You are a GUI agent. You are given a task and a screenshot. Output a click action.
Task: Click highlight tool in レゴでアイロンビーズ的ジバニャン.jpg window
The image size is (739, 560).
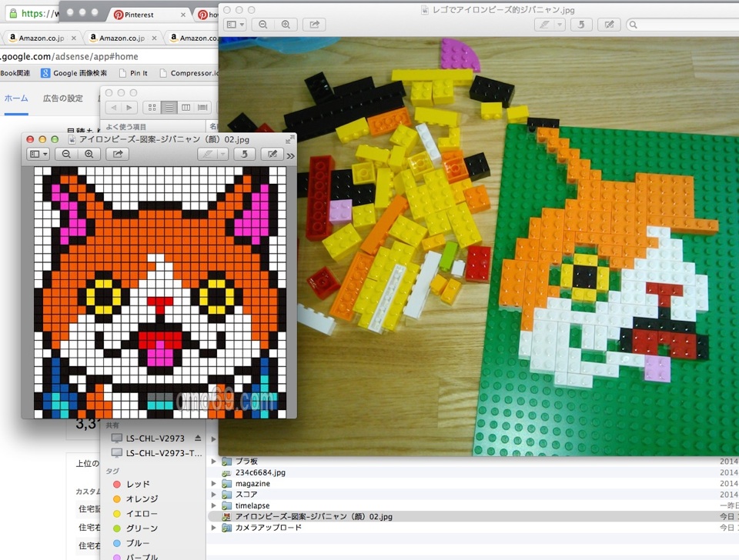tap(544, 25)
